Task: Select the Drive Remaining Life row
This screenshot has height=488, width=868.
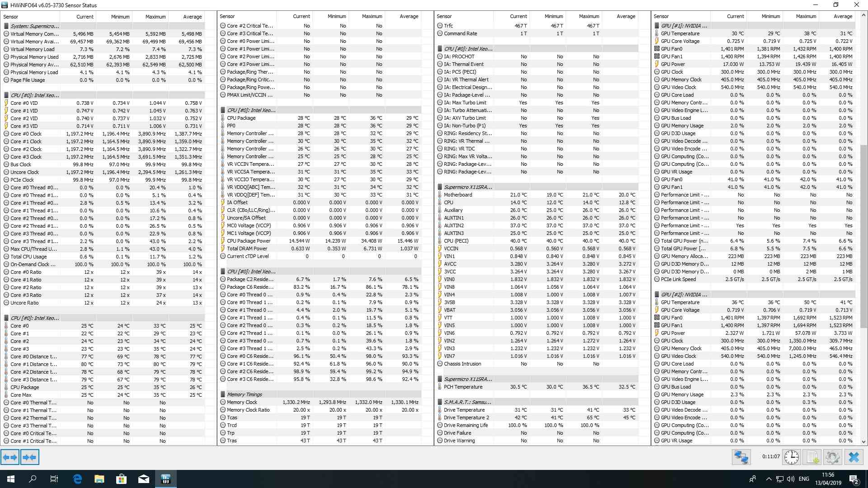Action: (537, 425)
